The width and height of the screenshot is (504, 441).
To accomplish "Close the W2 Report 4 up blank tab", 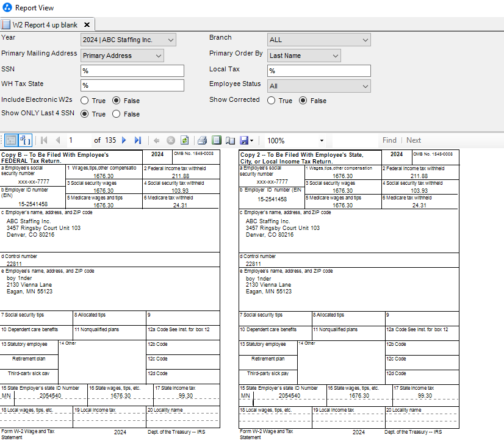I will click(87, 24).
